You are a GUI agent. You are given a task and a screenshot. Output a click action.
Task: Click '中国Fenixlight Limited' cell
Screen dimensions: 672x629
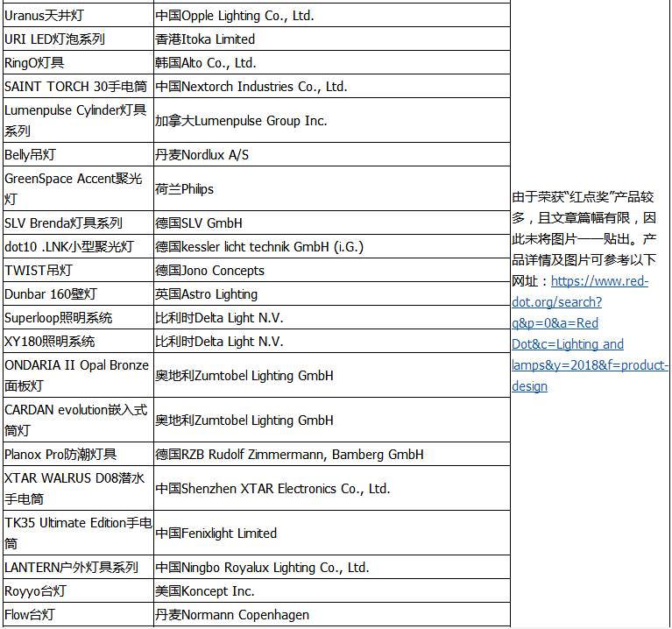click(332, 533)
